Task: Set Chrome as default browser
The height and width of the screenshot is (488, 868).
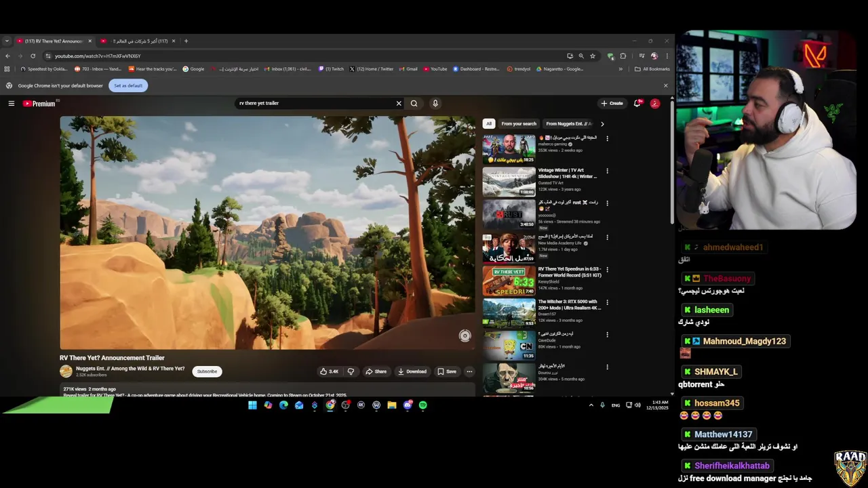Action: 128,86
